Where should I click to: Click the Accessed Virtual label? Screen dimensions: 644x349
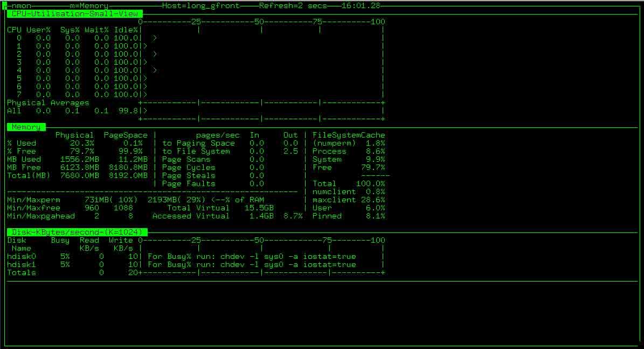(191, 216)
